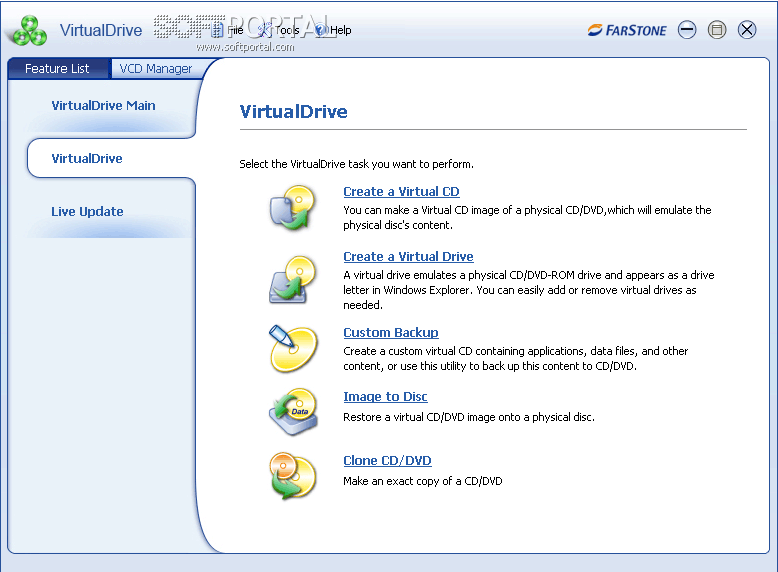Viewport: 778px width, 572px height.
Task: Switch to the VCD Manager tab
Action: click(x=155, y=69)
